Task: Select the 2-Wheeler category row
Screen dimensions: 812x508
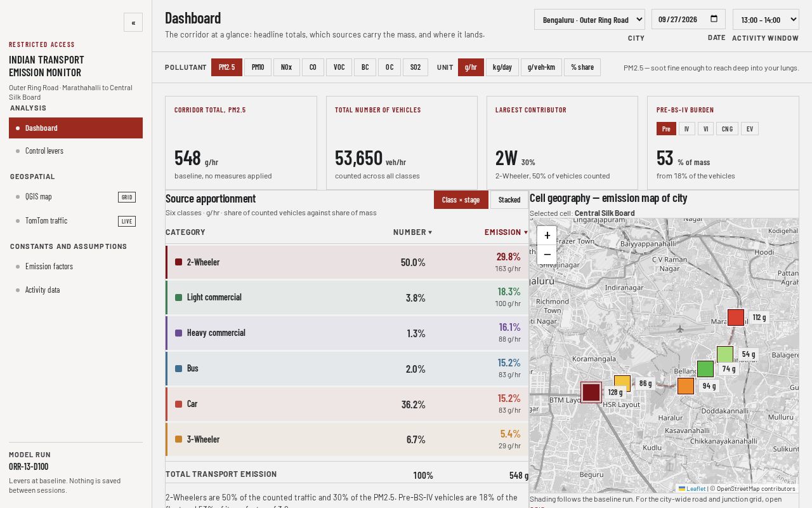Action: point(347,262)
